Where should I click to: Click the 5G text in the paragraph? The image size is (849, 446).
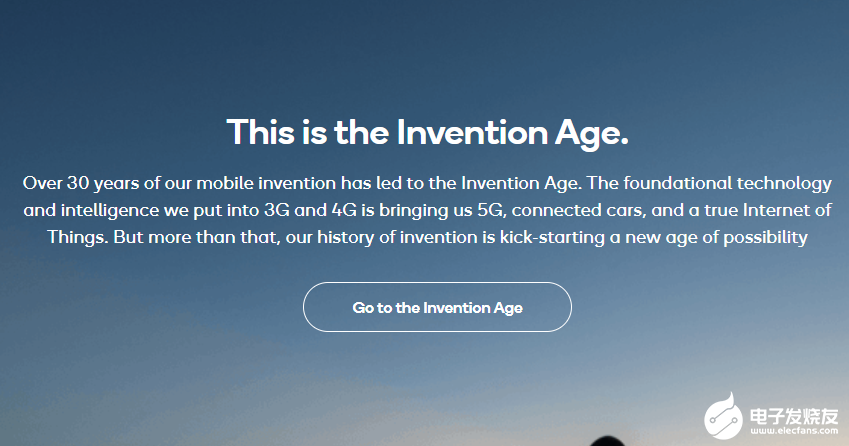pos(491,210)
